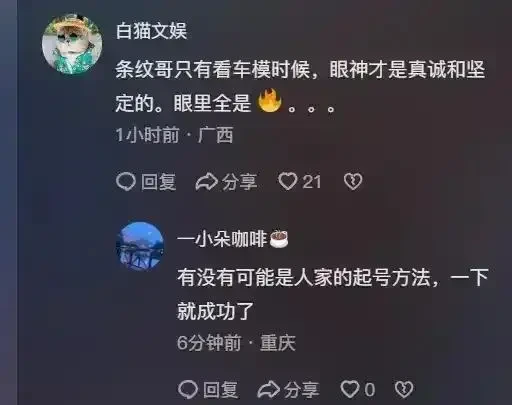Click the 6分钟前 · 重庆 timestamp
The width and height of the screenshot is (512, 405).
point(236,343)
